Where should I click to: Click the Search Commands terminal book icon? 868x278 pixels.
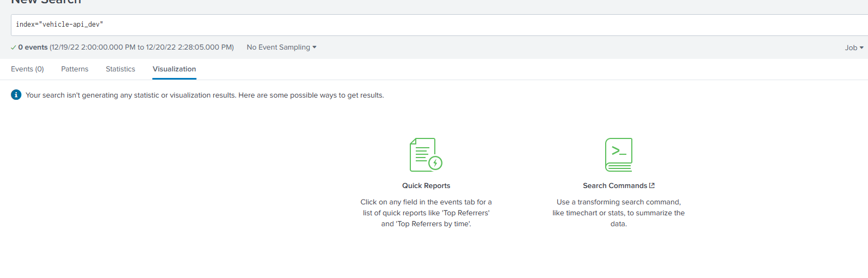click(618, 155)
